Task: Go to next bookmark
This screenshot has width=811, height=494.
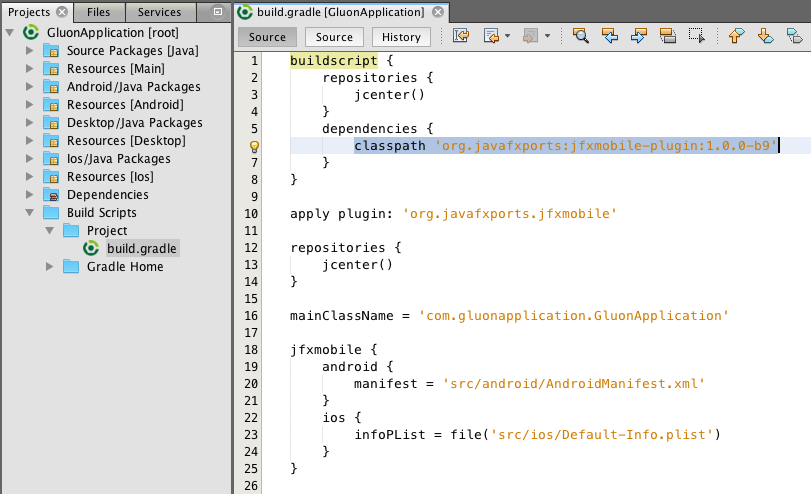Action: point(765,36)
